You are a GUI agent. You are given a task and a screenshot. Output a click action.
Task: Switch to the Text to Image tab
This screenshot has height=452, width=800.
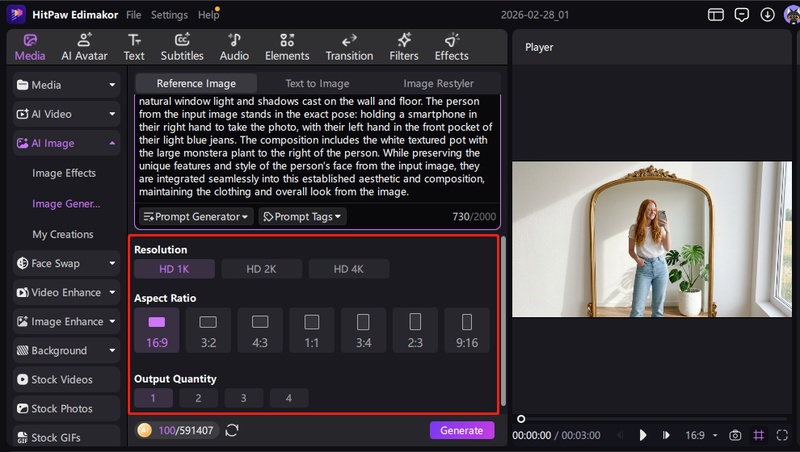[x=317, y=84]
